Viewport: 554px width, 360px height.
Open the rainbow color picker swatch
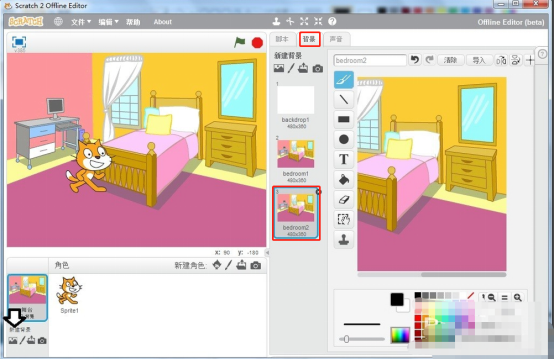400,335
